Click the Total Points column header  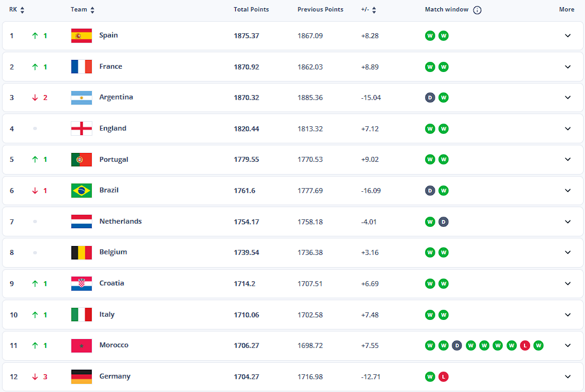pos(251,10)
